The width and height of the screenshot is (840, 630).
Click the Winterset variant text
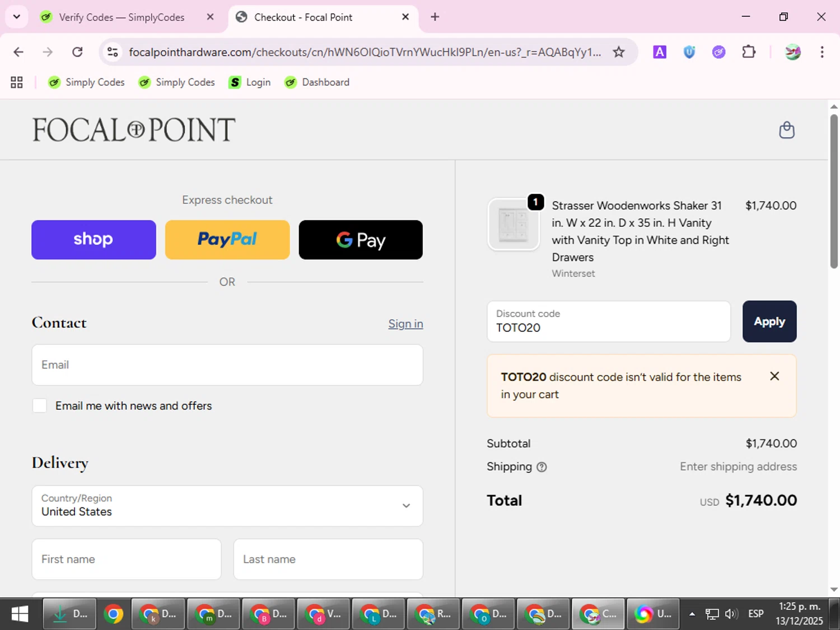573,273
